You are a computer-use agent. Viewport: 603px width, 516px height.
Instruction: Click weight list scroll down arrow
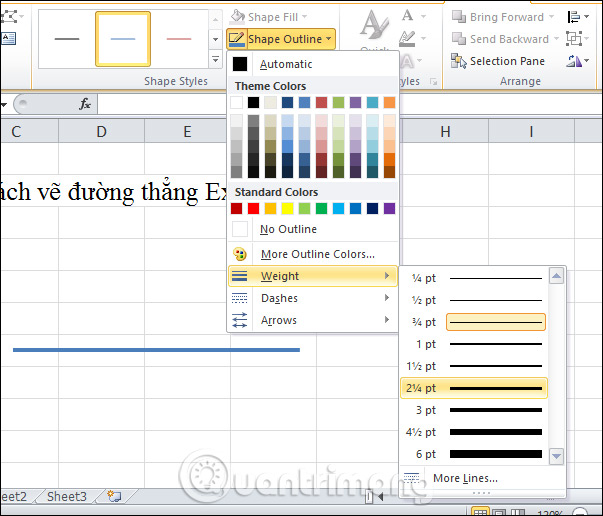pos(556,456)
